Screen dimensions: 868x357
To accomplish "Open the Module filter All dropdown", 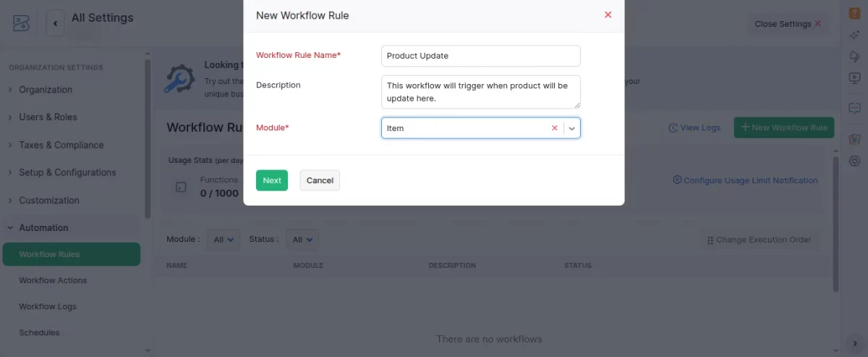I will [x=224, y=240].
